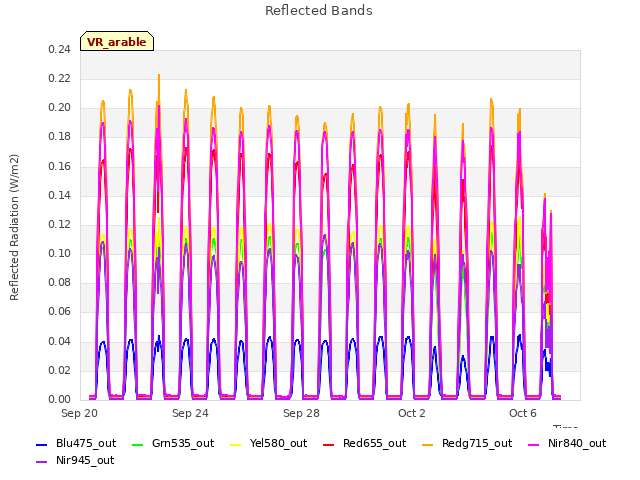
Task: Click the Yel580_out legend label
Action: [278, 443]
